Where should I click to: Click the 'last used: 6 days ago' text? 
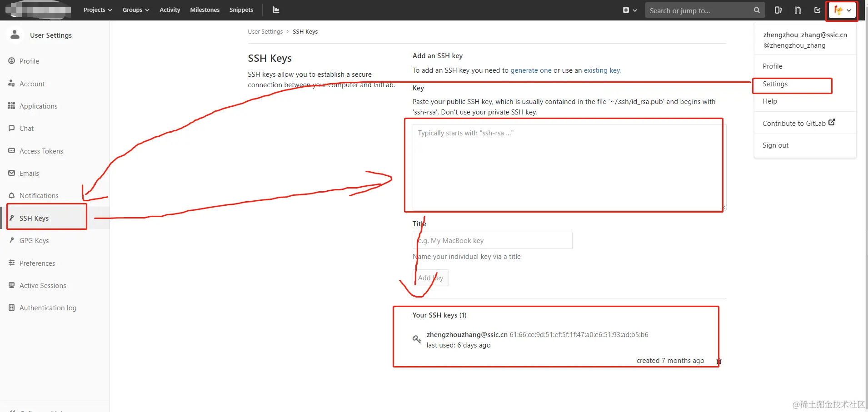pyautogui.click(x=458, y=345)
